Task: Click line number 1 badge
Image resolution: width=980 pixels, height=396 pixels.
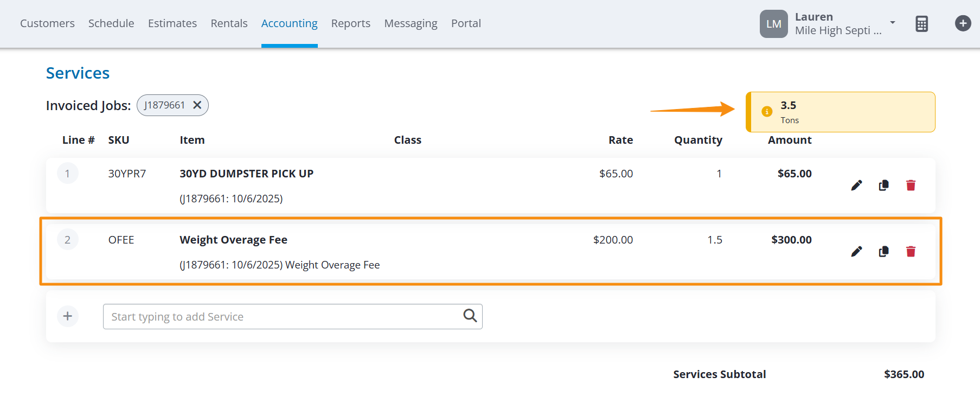Action: coord(68,174)
